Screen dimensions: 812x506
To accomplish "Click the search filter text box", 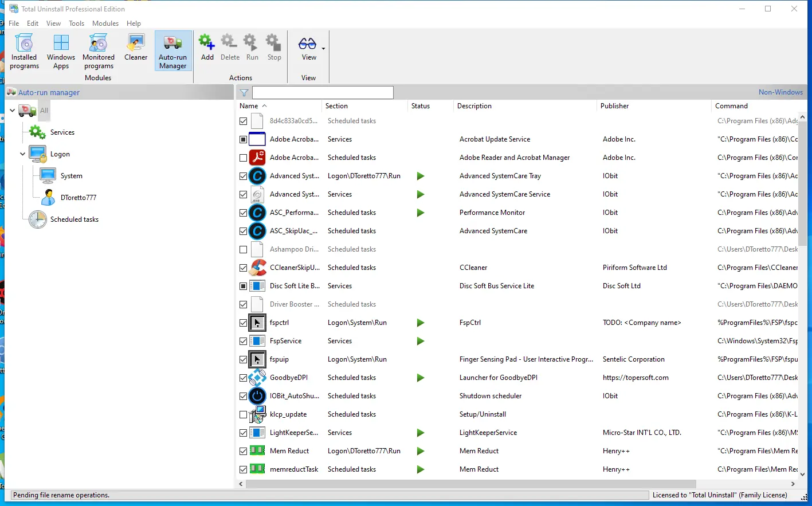I will [323, 92].
